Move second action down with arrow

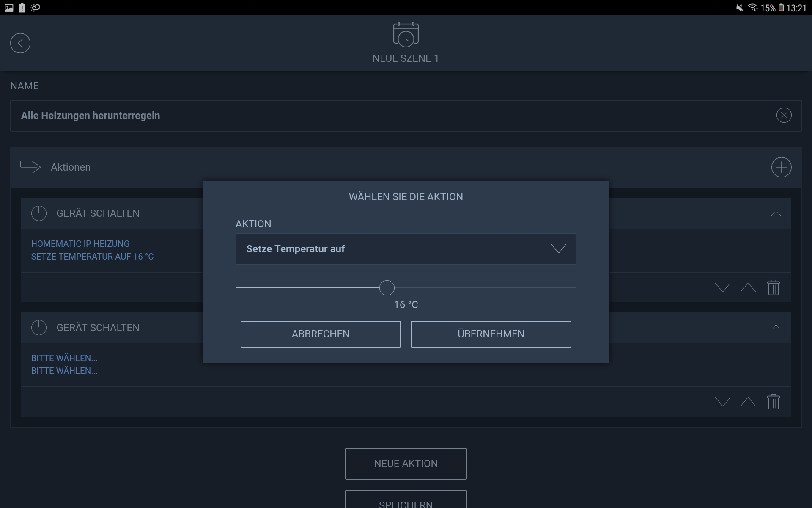coord(722,402)
